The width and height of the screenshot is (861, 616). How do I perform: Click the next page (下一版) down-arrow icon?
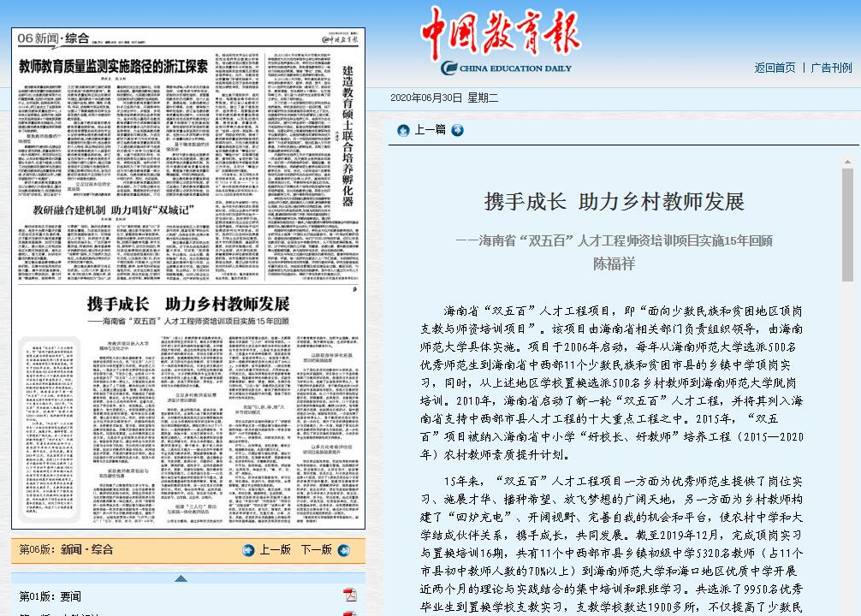344,550
